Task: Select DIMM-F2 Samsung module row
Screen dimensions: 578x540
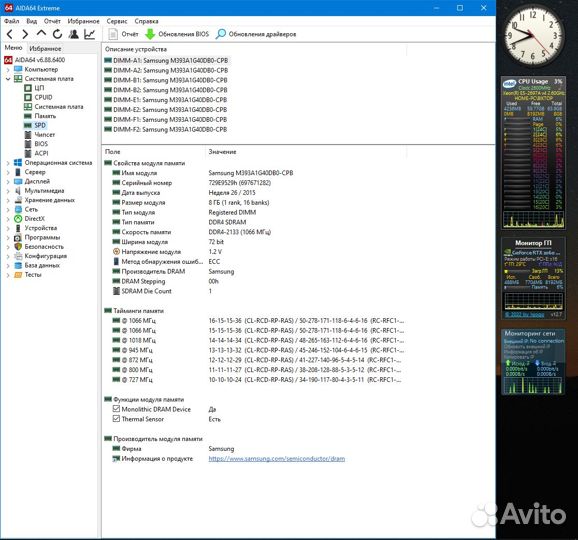Action: pyautogui.click(x=166, y=129)
